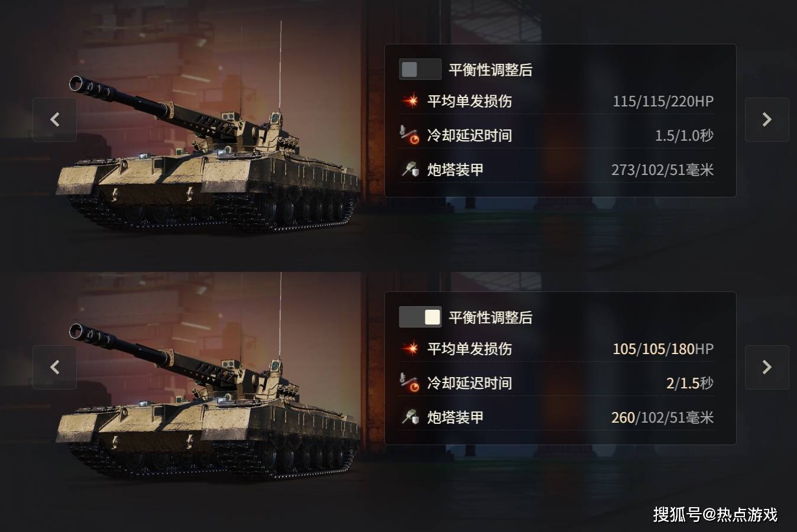This screenshot has height=532, width=797.
Task: Disable the bottom 平衡性调整后 toggle switch
Action: pos(420,317)
